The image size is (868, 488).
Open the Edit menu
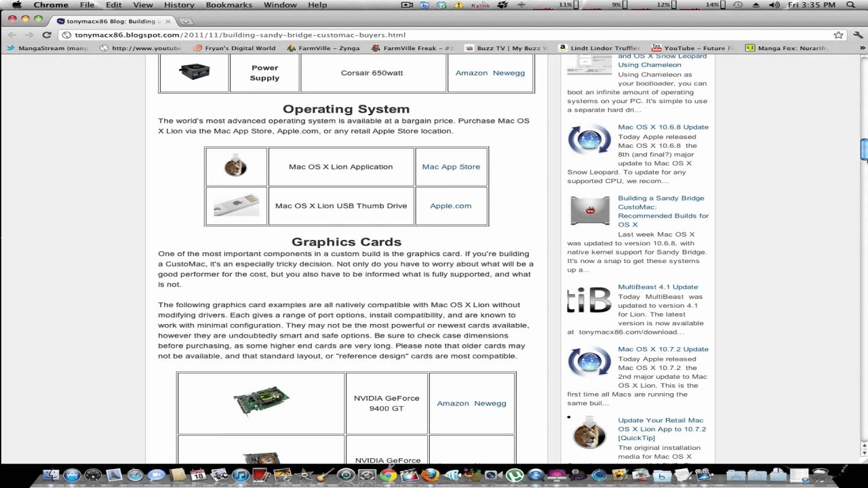coord(113,5)
